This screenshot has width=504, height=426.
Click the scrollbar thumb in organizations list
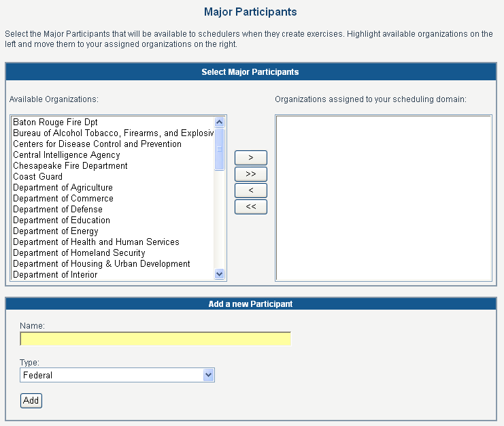[220, 149]
